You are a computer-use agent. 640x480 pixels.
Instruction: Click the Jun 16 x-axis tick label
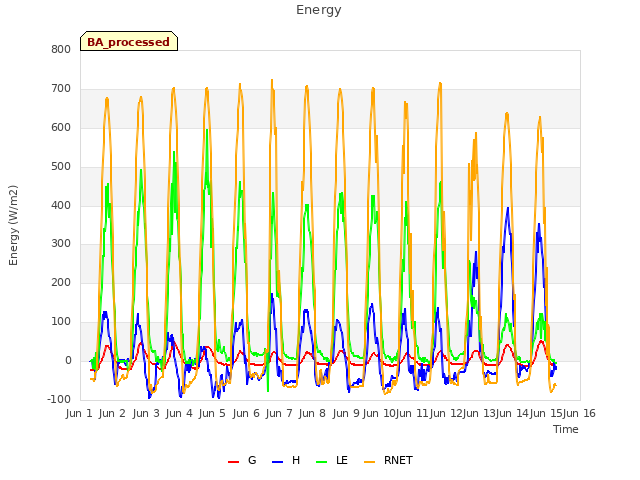coord(580,413)
